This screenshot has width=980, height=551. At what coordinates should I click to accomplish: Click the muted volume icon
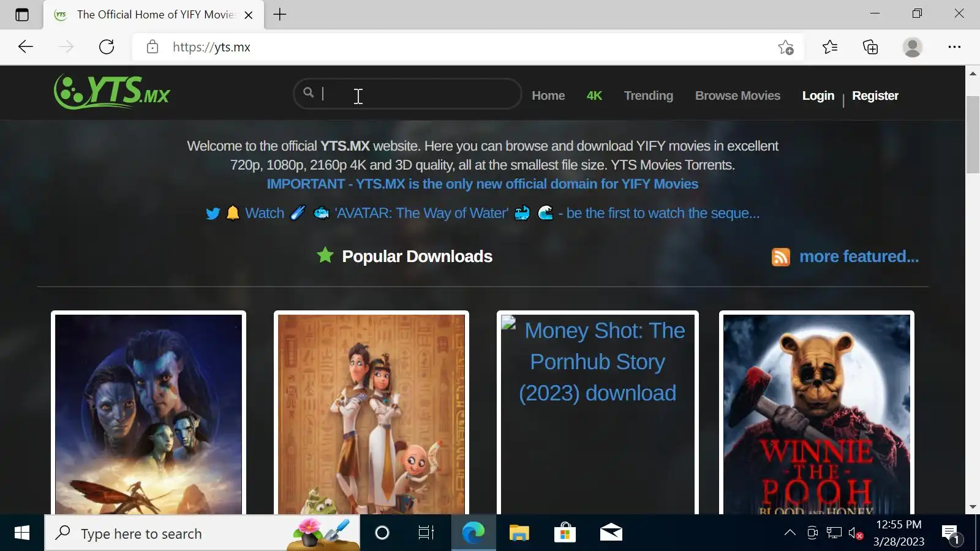856,533
